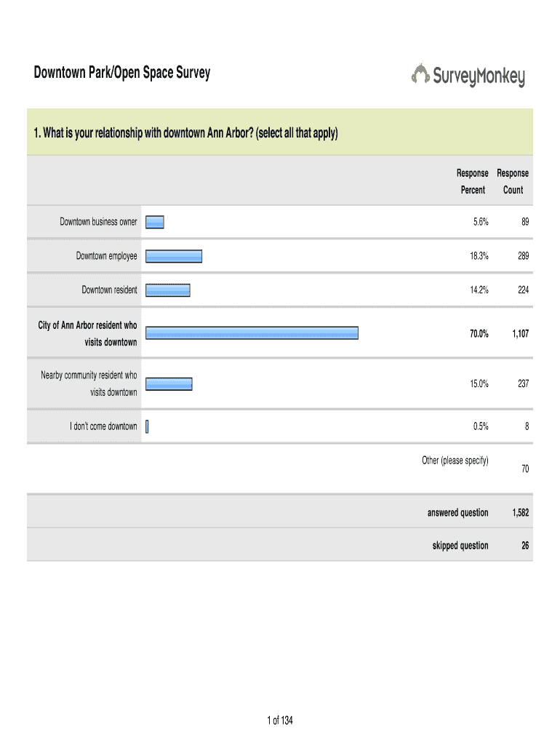Click the 70.0% response percent value
560x745 pixels.
pos(478,333)
